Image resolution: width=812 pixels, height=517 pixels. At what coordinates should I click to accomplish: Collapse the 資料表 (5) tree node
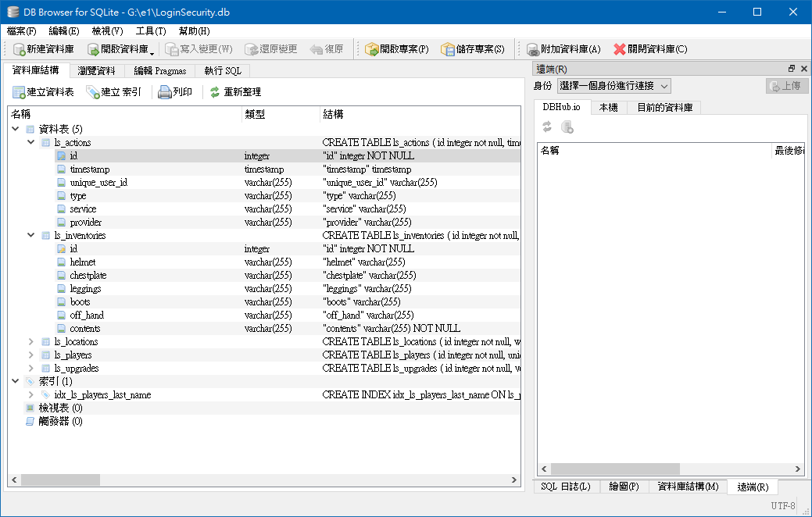(x=16, y=129)
